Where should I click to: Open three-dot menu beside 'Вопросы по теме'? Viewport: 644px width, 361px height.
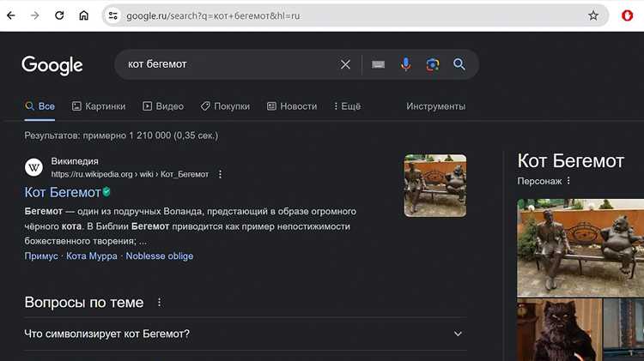pos(160,303)
